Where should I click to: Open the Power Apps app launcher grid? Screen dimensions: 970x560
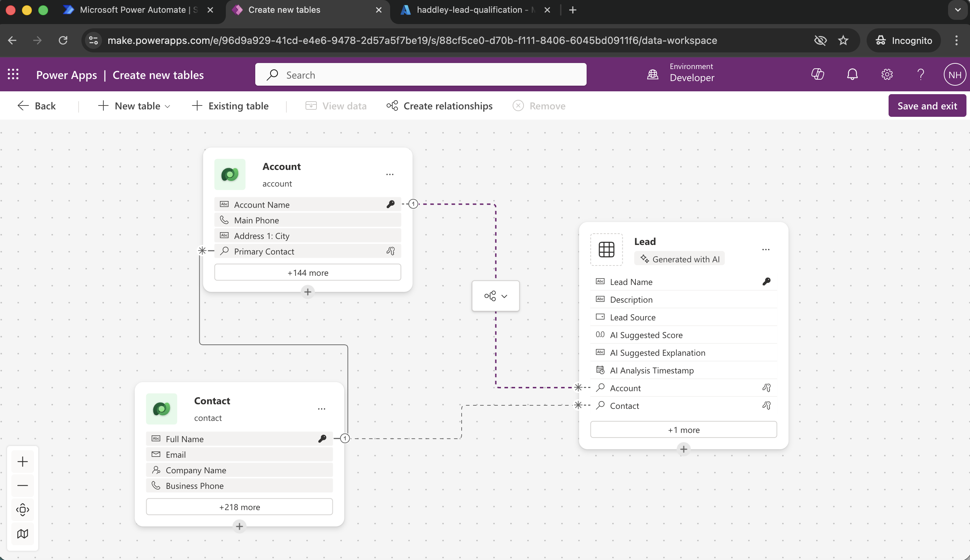click(x=13, y=74)
